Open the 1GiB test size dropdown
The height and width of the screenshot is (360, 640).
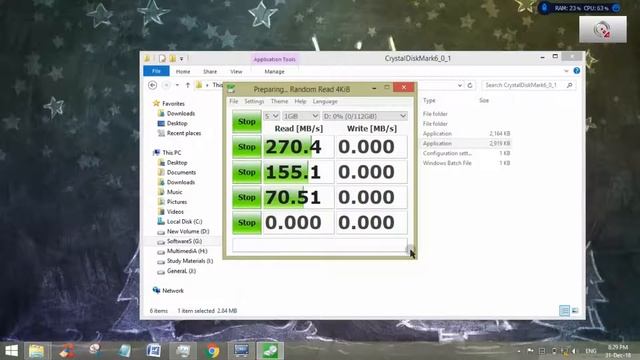pos(301,116)
